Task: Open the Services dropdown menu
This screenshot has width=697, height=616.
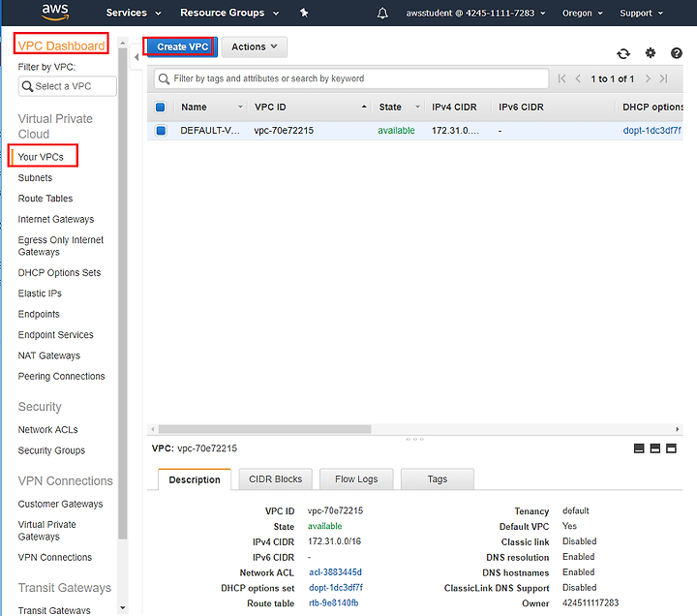Action: pos(134,13)
